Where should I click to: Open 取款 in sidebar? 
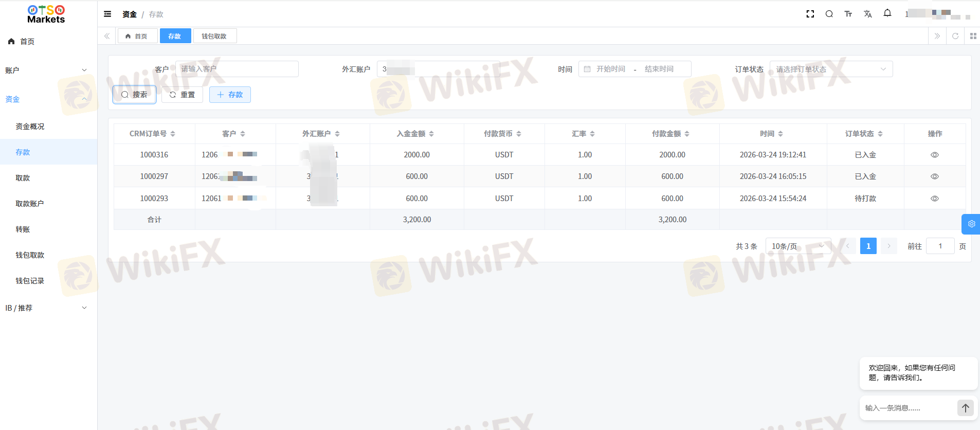[48, 178]
